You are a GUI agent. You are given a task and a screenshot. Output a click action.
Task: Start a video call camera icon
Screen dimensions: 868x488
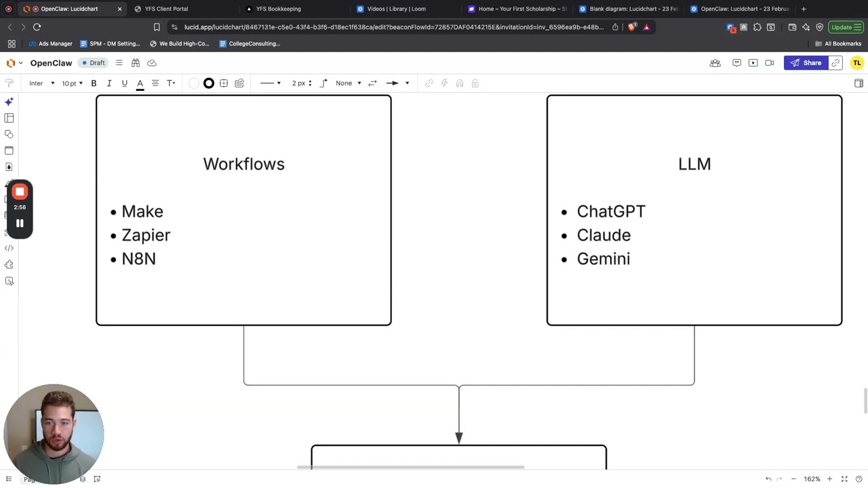(769, 63)
